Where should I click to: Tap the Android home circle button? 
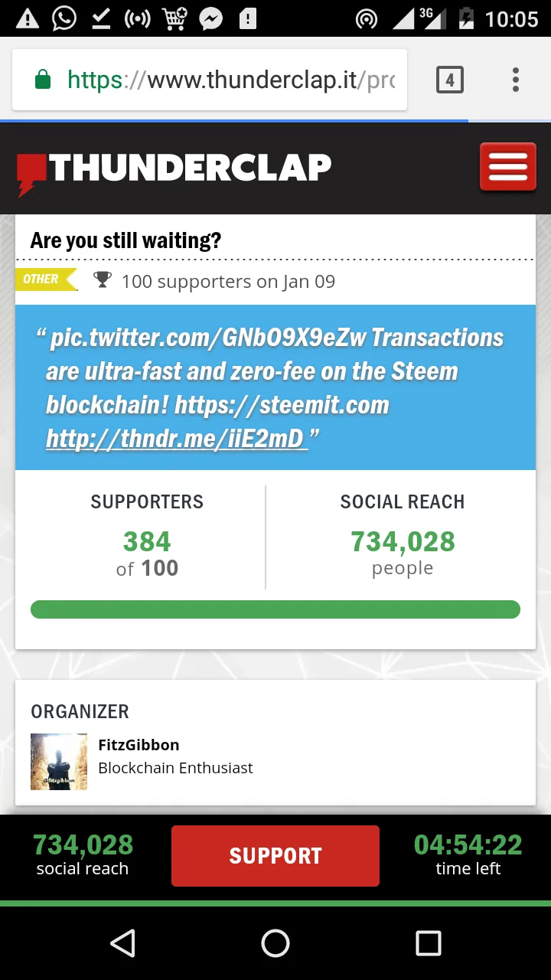(275, 943)
